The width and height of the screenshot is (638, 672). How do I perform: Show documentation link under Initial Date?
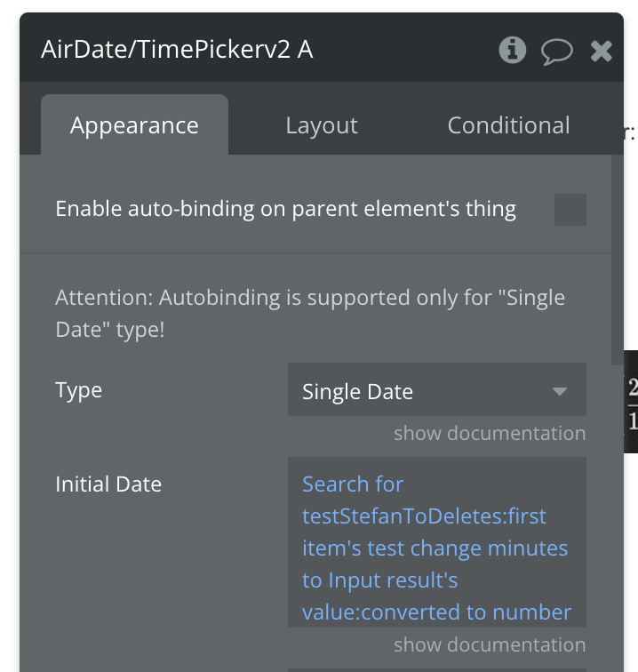pyautogui.click(x=490, y=644)
